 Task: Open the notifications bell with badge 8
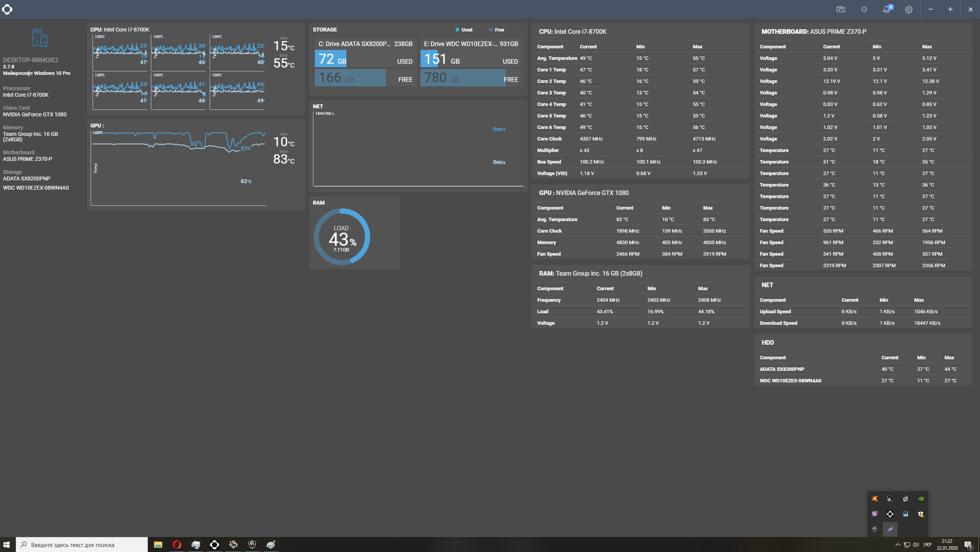pos(886,9)
